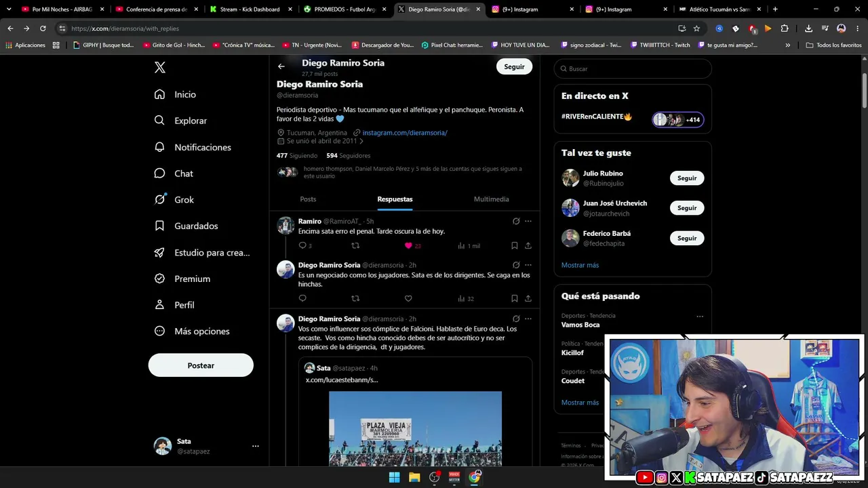The height and width of the screenshot is (488, 868).
Task: Open Notificaciones in the sidebar
Action: coord(193,147)
